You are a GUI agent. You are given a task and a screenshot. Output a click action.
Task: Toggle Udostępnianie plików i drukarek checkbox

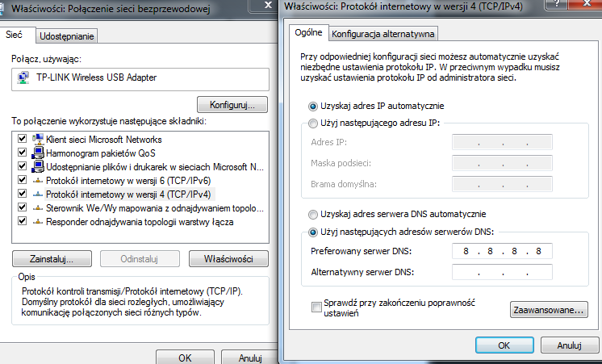(23, 166)
